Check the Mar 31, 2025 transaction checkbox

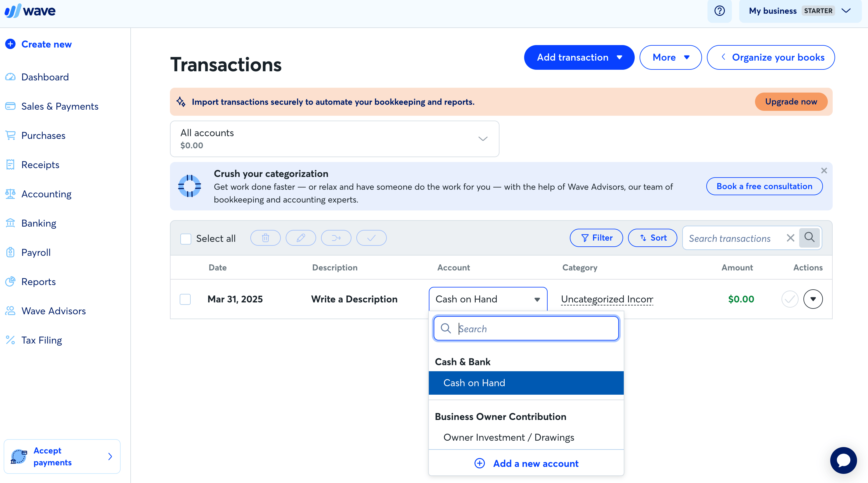[185, 299]
